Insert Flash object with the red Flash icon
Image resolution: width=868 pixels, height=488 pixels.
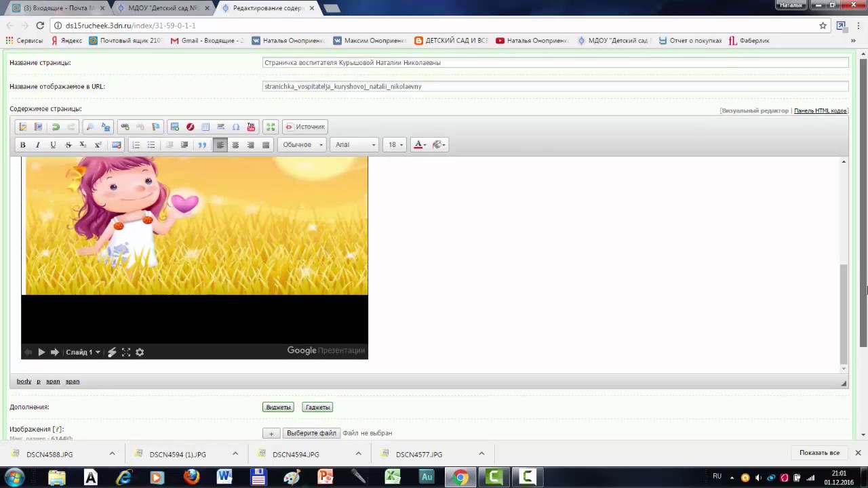tap(191, 127)
